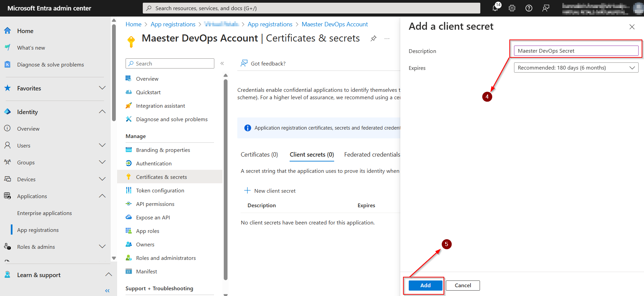This screenshot has width=644, height=296.
Task: Click the Groups icon in sidebar
Action: point(7,162)
